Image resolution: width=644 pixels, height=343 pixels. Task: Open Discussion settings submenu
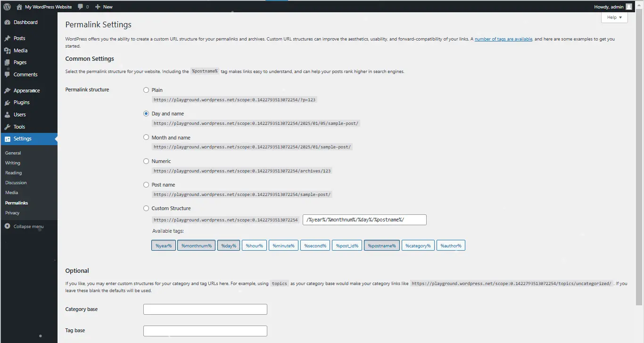[x=16, y=182]
